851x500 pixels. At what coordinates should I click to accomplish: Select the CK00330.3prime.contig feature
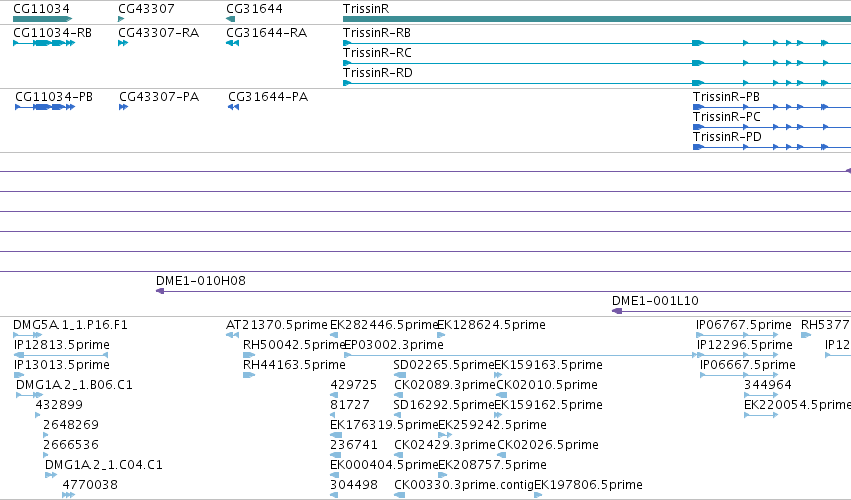pyautogui.click(x=465, y=485)
